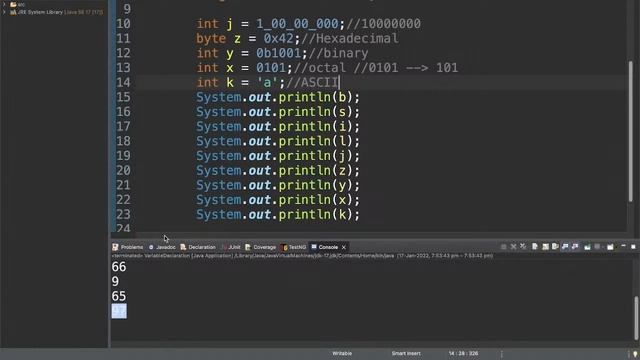This screenshot has height=360, width=640.
Task: Click the Problems tab icon
Action: [x=116, y=247]
